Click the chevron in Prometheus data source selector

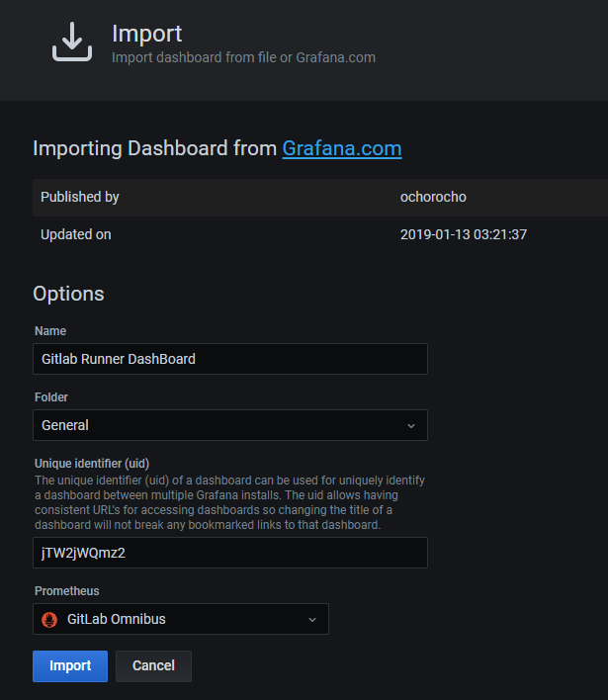tap(312, 620)
